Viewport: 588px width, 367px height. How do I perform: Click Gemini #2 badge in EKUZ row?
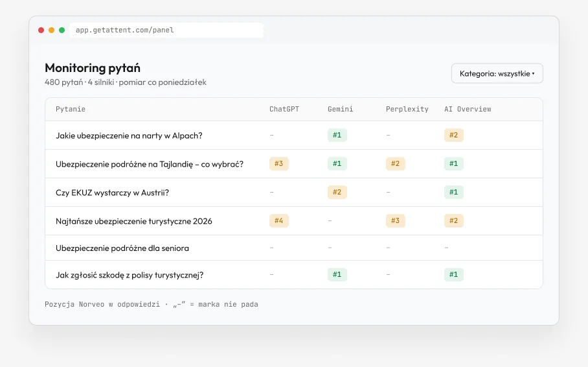point(337,192)
